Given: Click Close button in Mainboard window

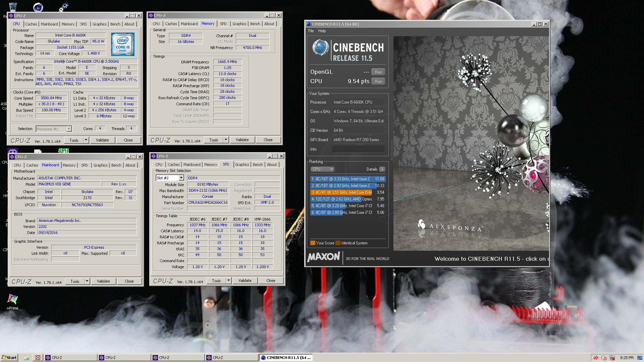Looking at the screenshot, I should coord(129,282).
